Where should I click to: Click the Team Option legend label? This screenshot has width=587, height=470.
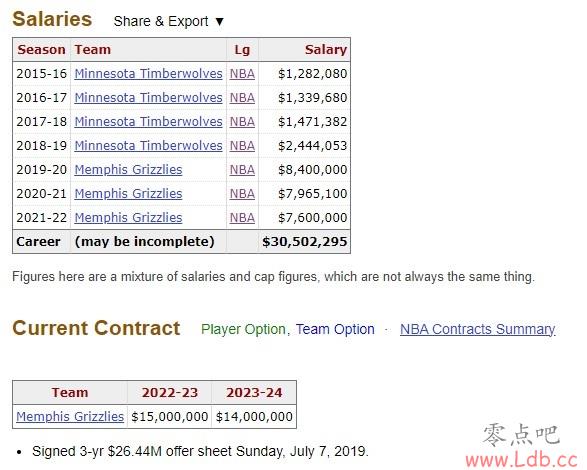335,329
